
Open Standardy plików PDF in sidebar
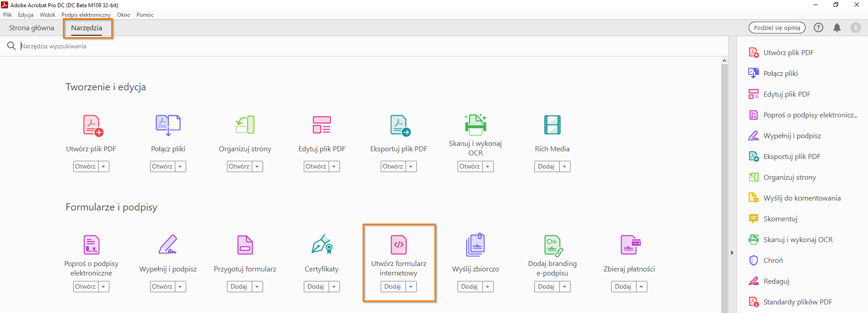click(x=790, y=302)
